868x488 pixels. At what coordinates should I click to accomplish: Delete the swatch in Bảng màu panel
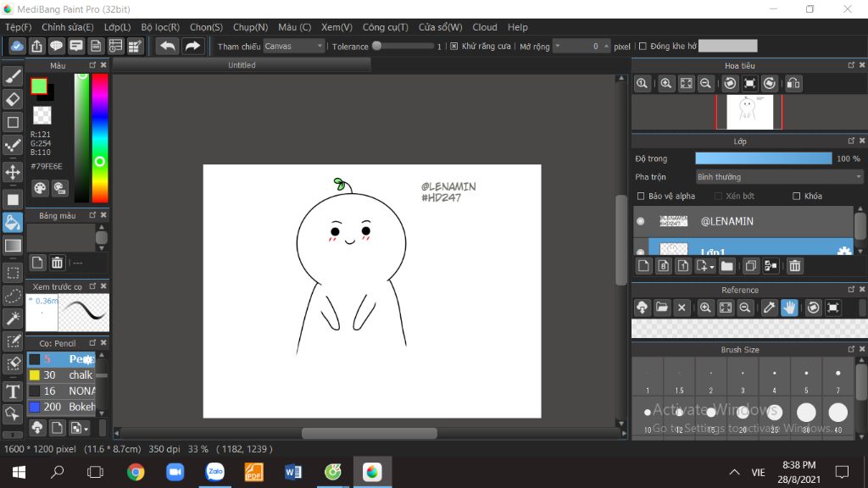[57, 263]
